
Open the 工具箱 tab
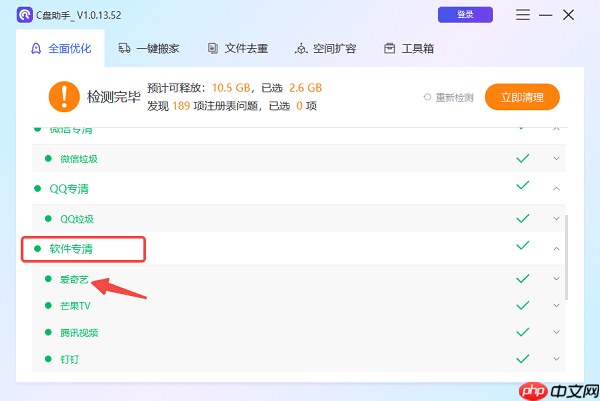409,49
